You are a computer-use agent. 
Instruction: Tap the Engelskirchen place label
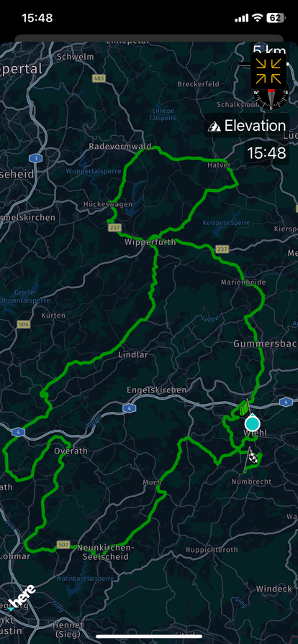point(156,390)
